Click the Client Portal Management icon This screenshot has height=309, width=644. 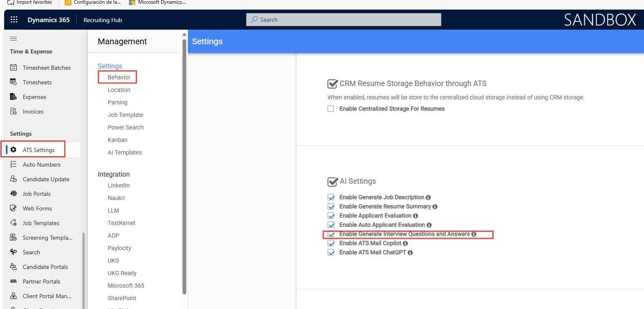click(x=13, y=296)
